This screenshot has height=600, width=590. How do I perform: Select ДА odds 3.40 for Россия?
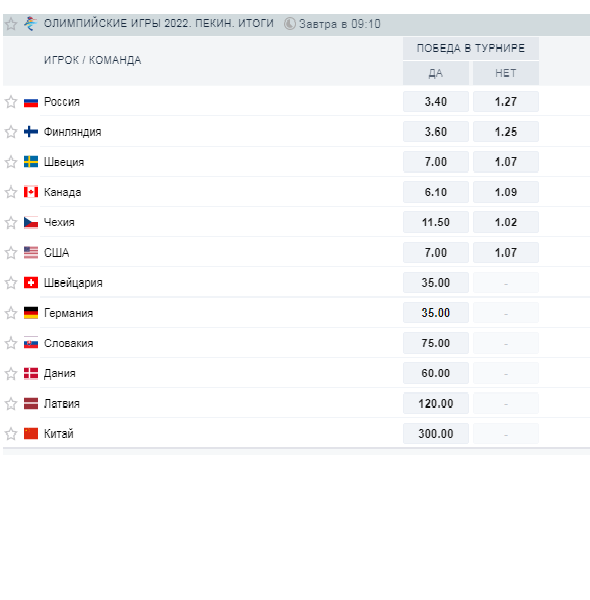tap(436, 102)
